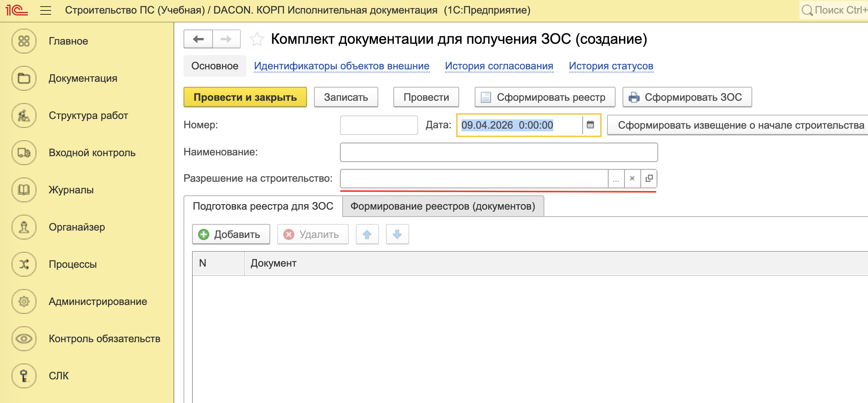
Task: Open the calendar picker for Дата field
Action: tap(590, 125)
